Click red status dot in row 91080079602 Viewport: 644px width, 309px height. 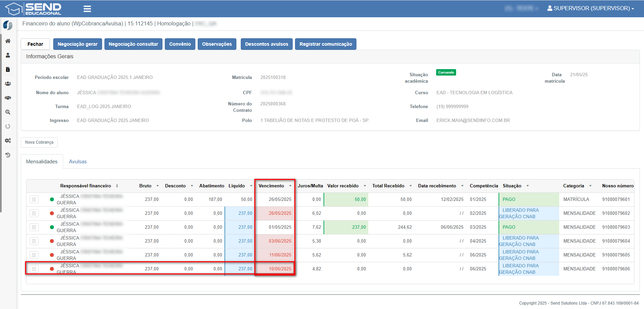pyautogui.click(x=52, y=213)
